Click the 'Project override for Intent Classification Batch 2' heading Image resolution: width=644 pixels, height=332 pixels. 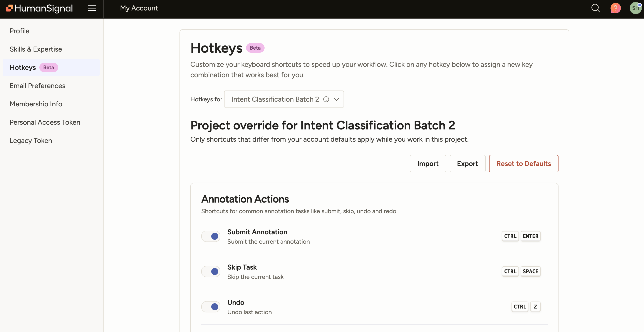[x=322, y=125]
